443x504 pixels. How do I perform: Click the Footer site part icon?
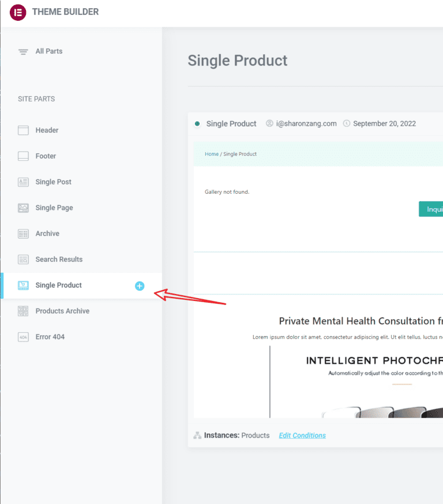(x=23, y=156)
